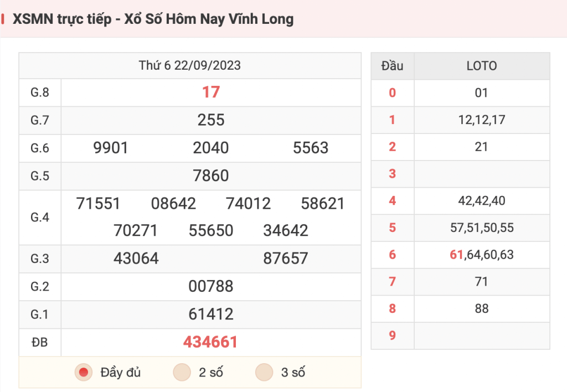567x392 pixels.
Task: Click the G.5 result 7860
Action: (211, 176)
